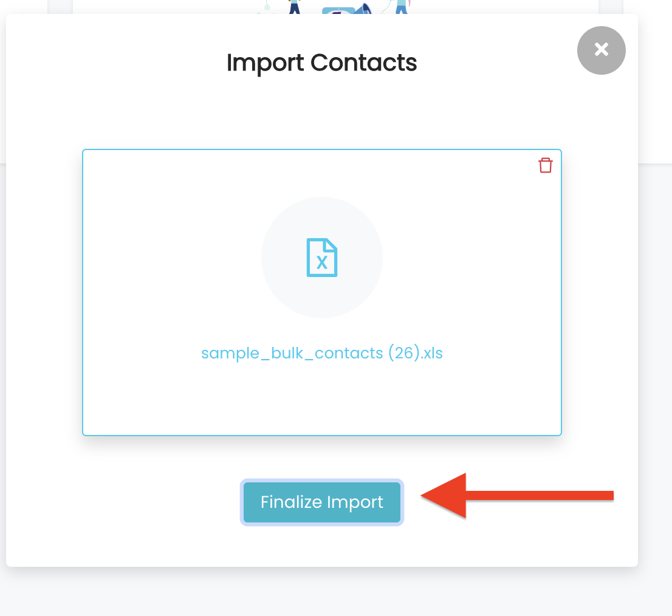Open sample_bulk_contacts (26).xls file name
Screen dimensions: 672x616
pyautogui.click(x=322, y=353)
